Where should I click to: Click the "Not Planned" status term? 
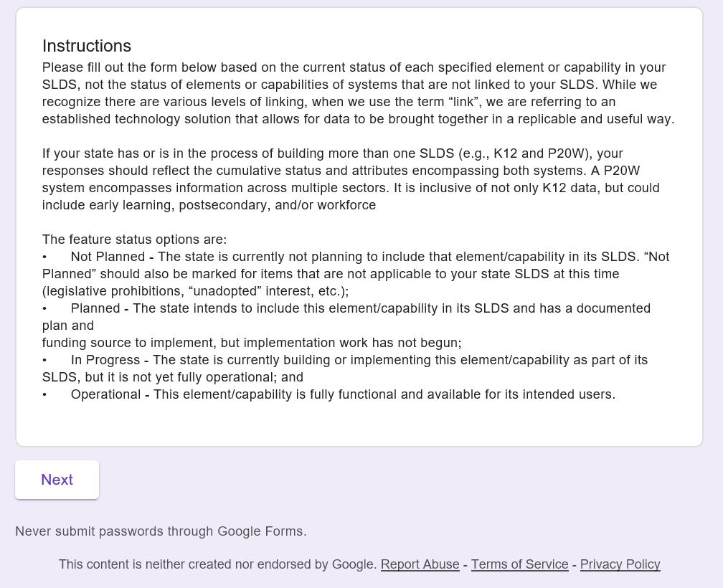click(108, 257)
